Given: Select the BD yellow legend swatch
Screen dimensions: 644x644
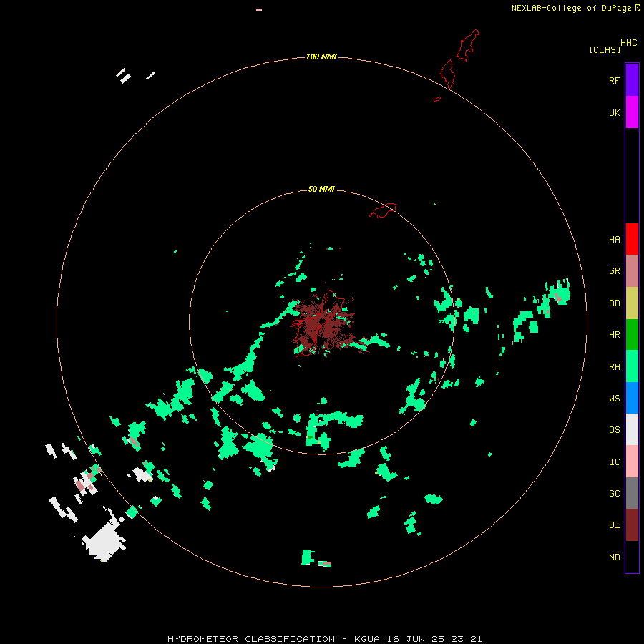Looking at the screenshot, I should (x=632, y=303).
